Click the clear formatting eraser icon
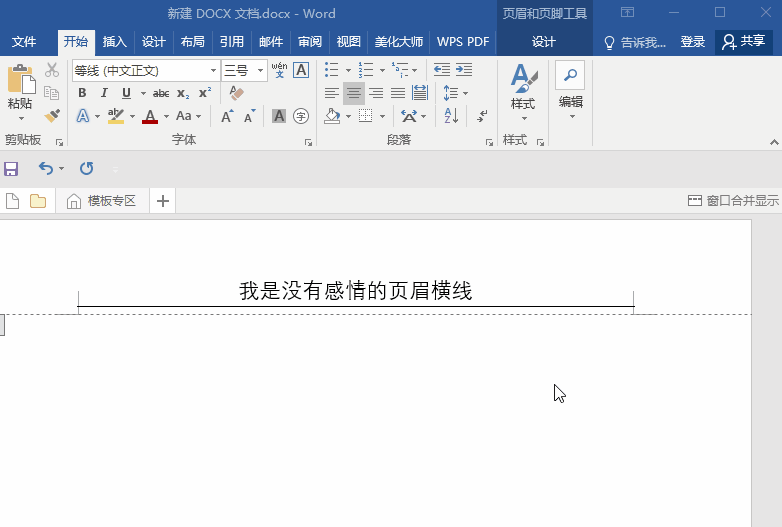Image resolution: width=782 pixels, height=527 pixels. tap(236, 93)
